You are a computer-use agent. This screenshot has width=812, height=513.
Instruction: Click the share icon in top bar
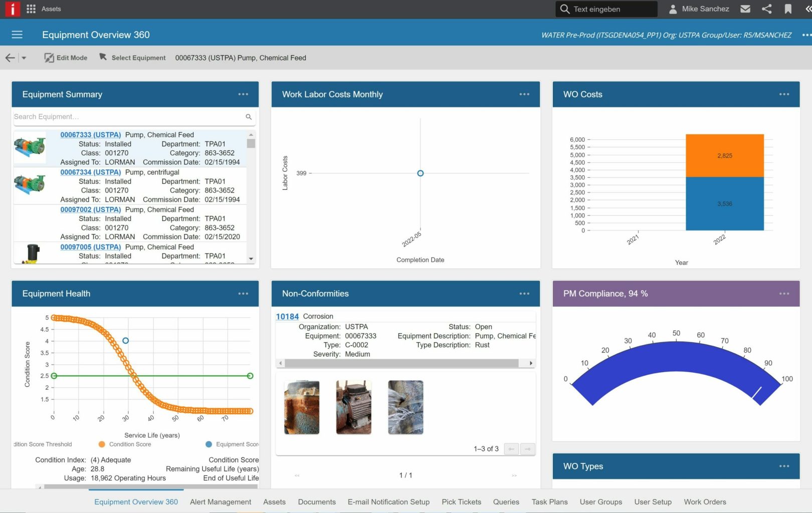pos(766,9)
